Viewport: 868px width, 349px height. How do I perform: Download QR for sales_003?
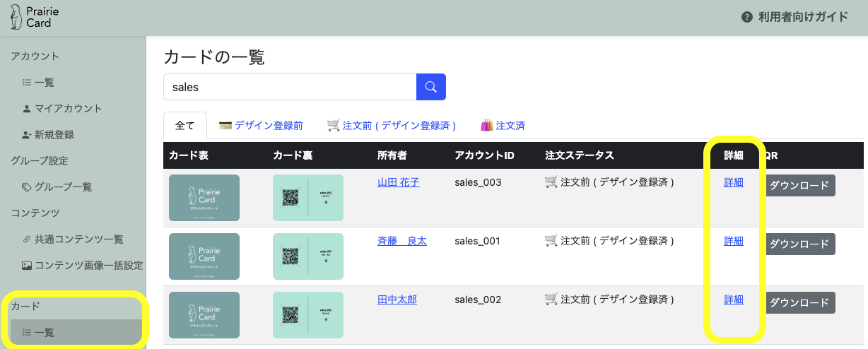(799, 186)
